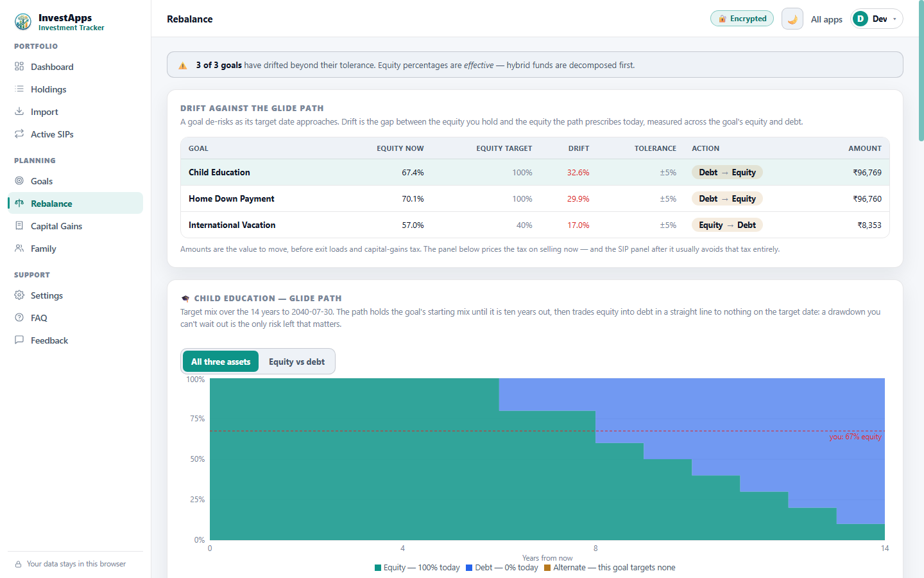Open the Dev profile dropdown arrow
The height and width of the screenshot is (578, 924).
[x=894, y=19]
